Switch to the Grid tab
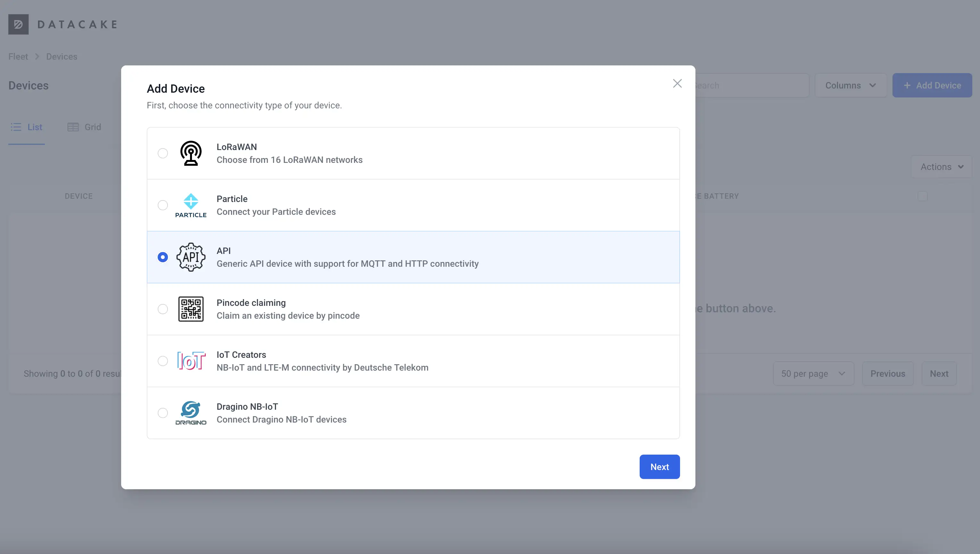The height and width of the screenshot is (554, 980). coord(84,127)
